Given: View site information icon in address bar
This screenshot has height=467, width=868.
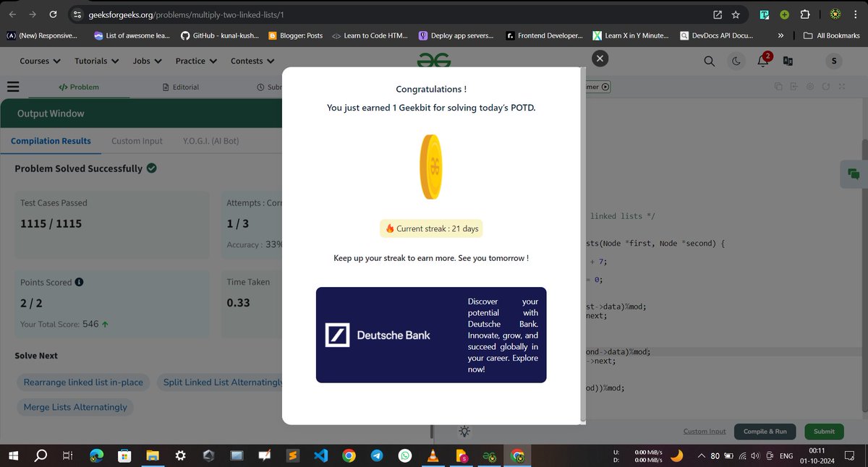Looking at the screenshot, I should point(77,14).
